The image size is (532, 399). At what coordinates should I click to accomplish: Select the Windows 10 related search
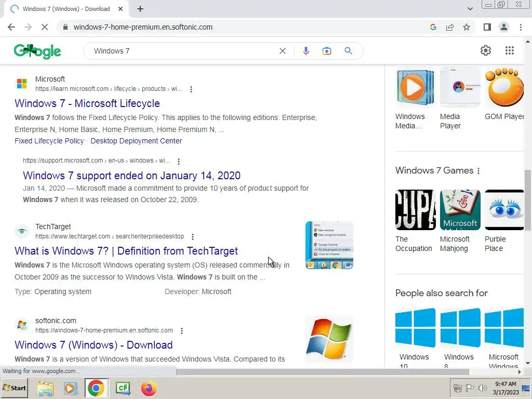coord(415,338)
